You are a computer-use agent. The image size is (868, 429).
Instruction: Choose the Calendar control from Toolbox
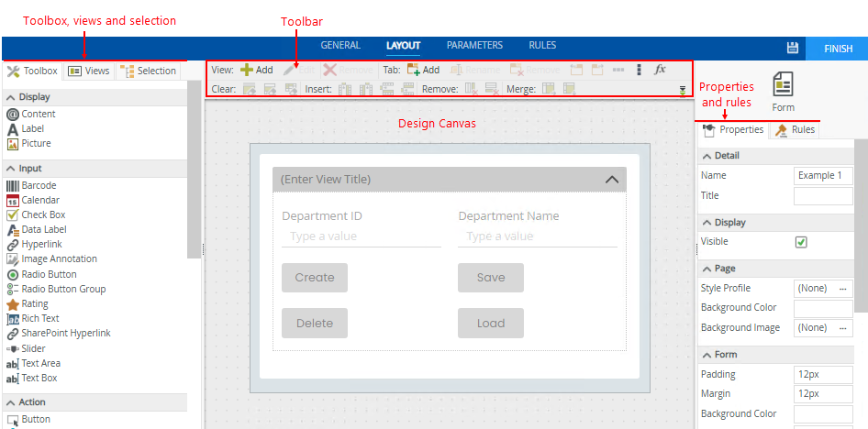40,200
